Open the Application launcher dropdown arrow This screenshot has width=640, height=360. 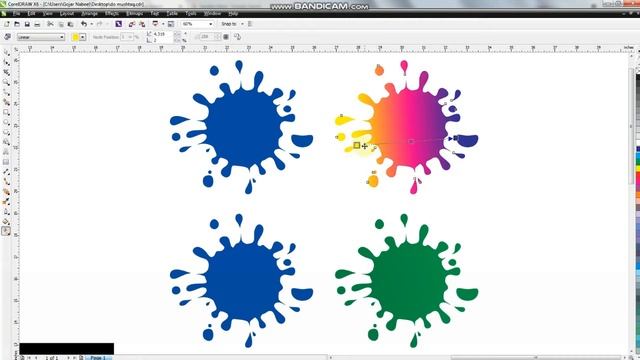point(162,24)
